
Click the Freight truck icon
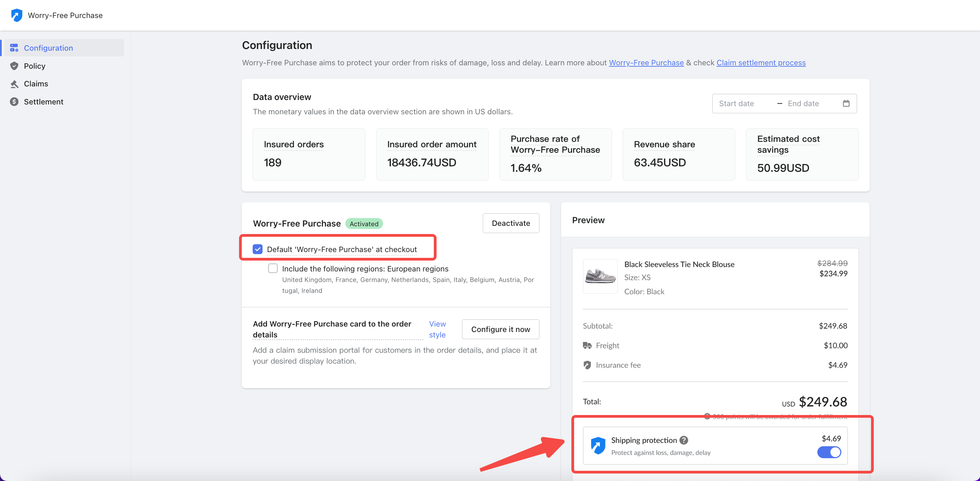click(x=587, y=345)
